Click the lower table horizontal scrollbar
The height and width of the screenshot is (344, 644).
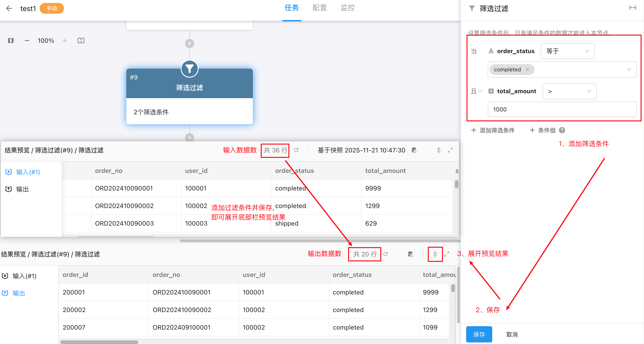pyautogui.click(x=99, y=342)
